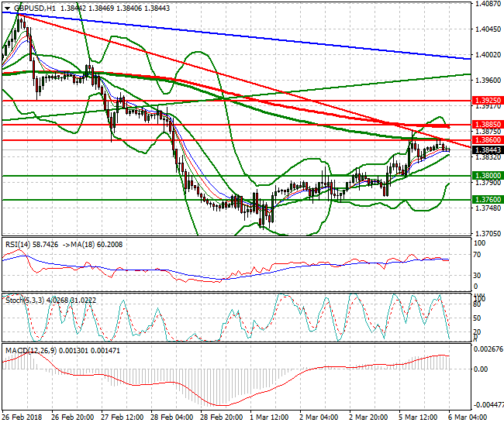This screenshot has height=426, width=504.
Task: Select the red 1.39250 price level label
Action: pyautogui.click(x=488, y=101)
